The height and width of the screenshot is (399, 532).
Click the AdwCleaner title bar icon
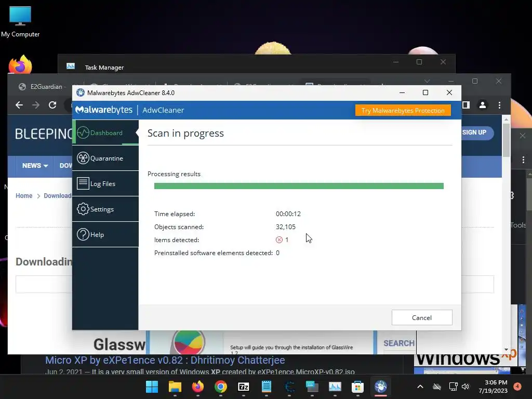pos(81,92)
